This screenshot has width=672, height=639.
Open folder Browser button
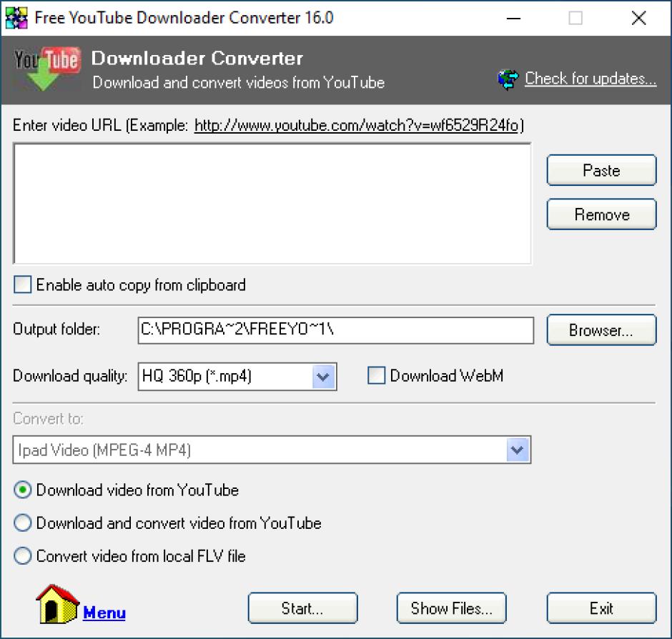601,330
